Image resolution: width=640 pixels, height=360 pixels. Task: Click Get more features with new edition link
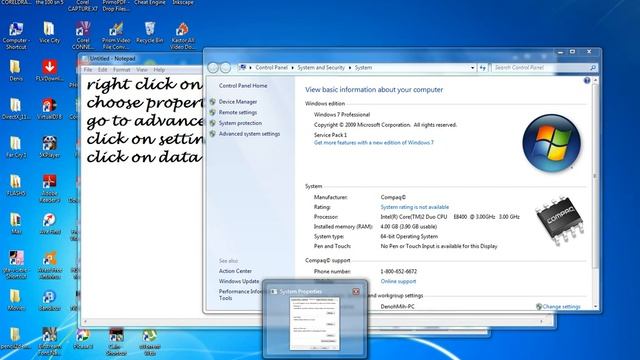373,142
